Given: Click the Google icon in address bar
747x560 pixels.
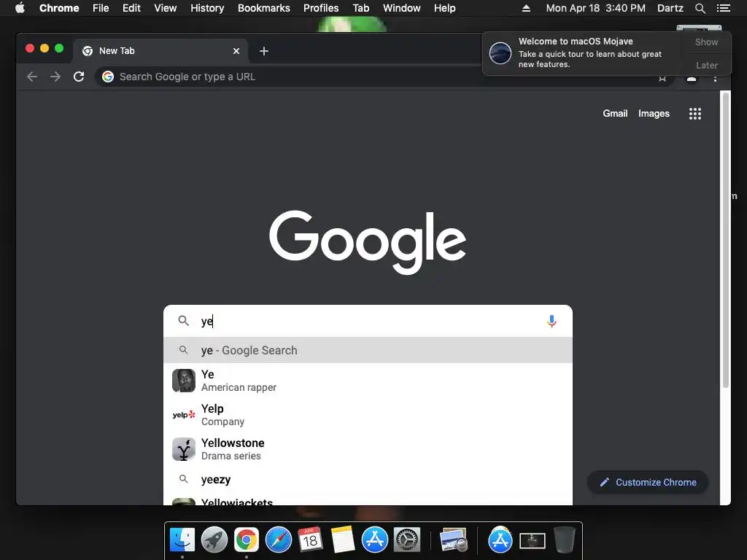Looking at the screenshot, I should [108, 77].
